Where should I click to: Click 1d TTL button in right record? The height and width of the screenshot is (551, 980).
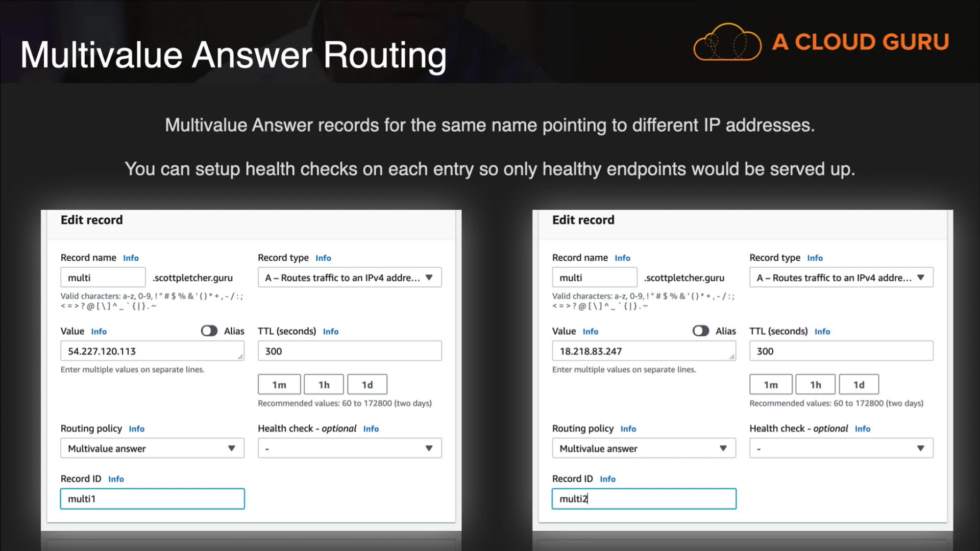point(859,385)
